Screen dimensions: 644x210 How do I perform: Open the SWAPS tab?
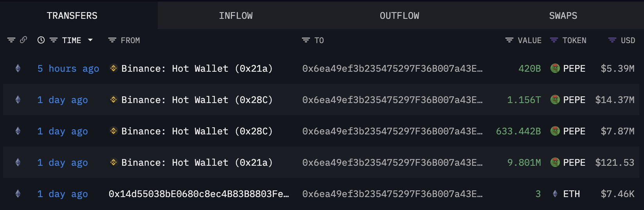coord(563,16)
